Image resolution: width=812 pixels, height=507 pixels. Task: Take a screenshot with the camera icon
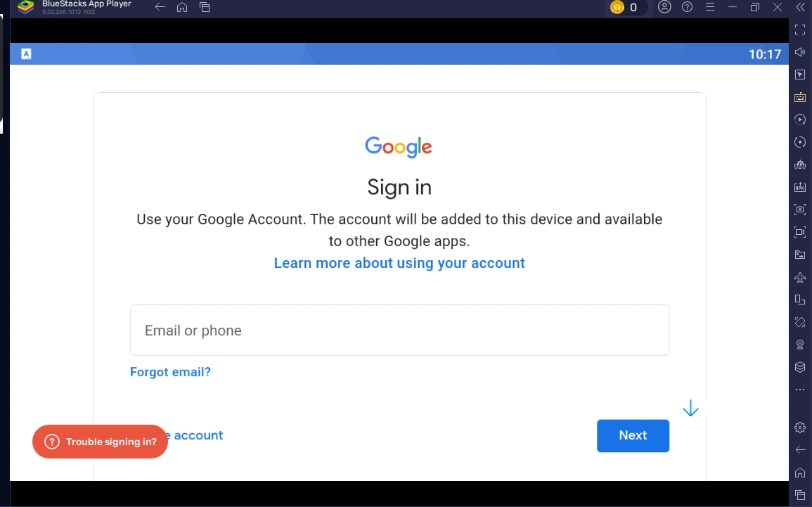point(800,210)
